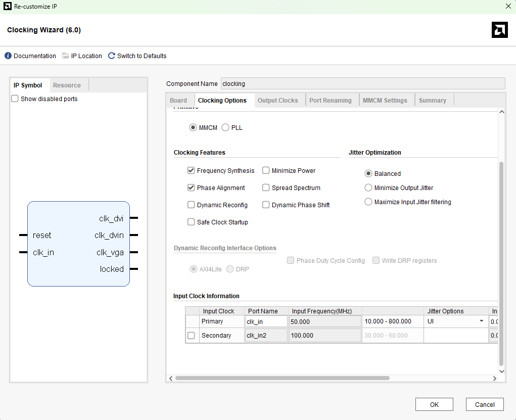Uncheck the Phase Alignment checkbox
The width and height of the screenshot is (516, 420).
coord(191,188)
